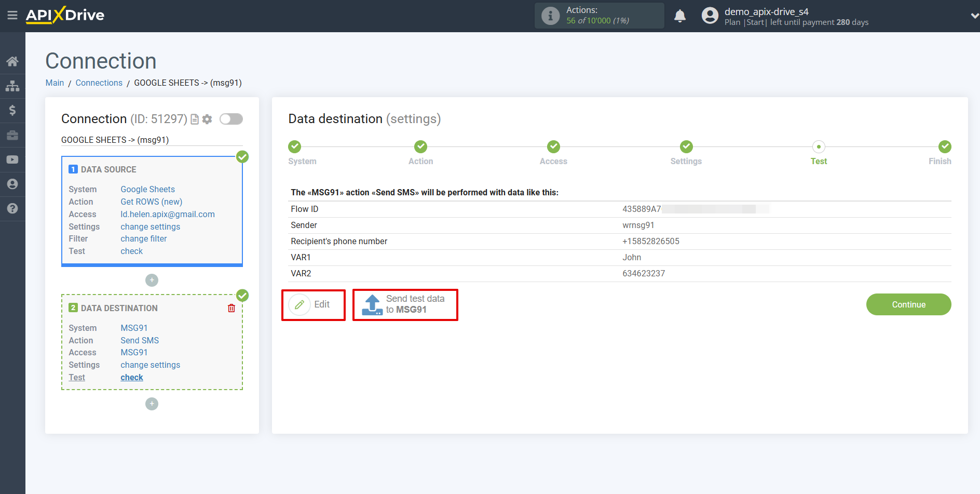Go to the Settings step
Image resolution: width=980 pixels, height=494 pixels.
pyautogui.click(x=686, y=146)
